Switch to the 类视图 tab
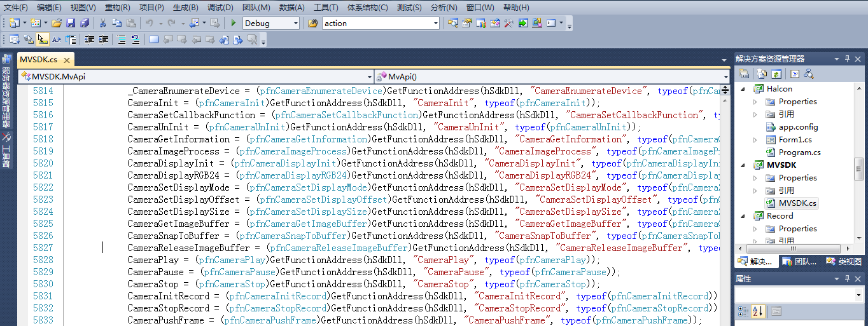Image resolution: width=868 pixels, height=326 pixels. 843,261
